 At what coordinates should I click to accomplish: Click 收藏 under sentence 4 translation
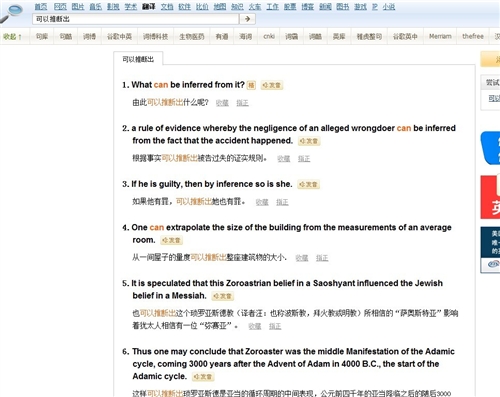coord(302,258)
